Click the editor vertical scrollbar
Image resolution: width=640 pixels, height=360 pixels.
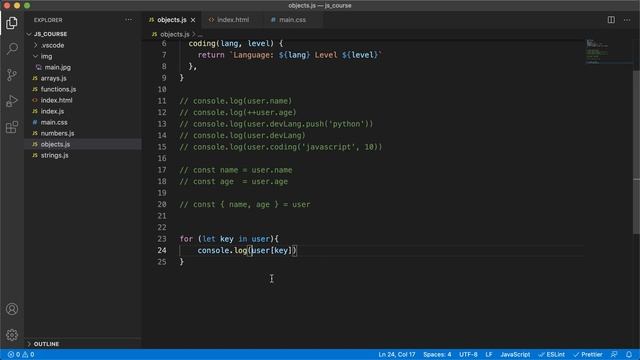click(x=636, y=152)
